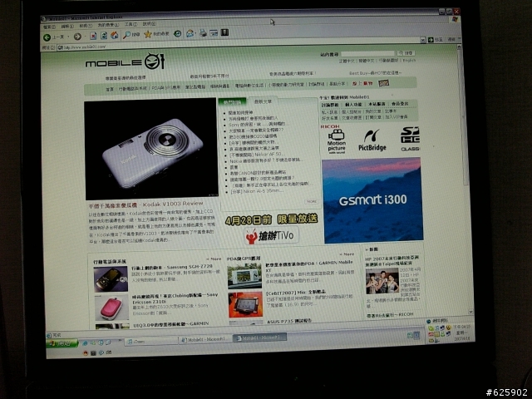
Task: Open the 說明(H) menu
Action: click(x=150, y=24)
